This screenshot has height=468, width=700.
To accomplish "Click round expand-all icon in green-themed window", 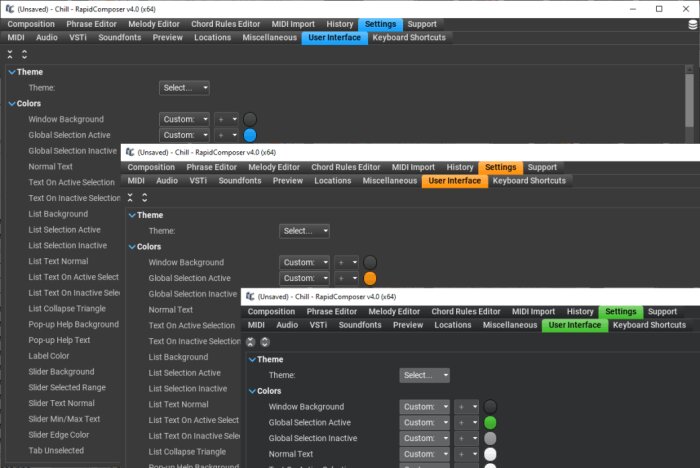I will (265, 342).
